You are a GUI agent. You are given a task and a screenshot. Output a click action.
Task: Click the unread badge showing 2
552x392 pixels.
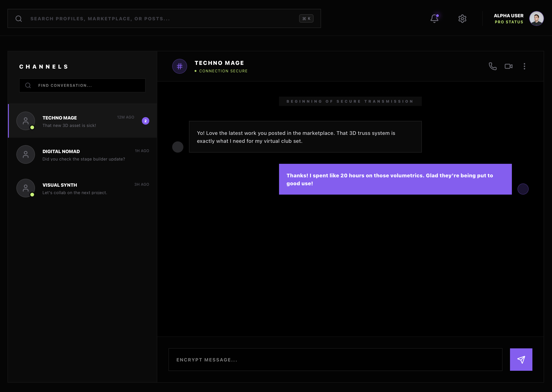coord(146,121)
